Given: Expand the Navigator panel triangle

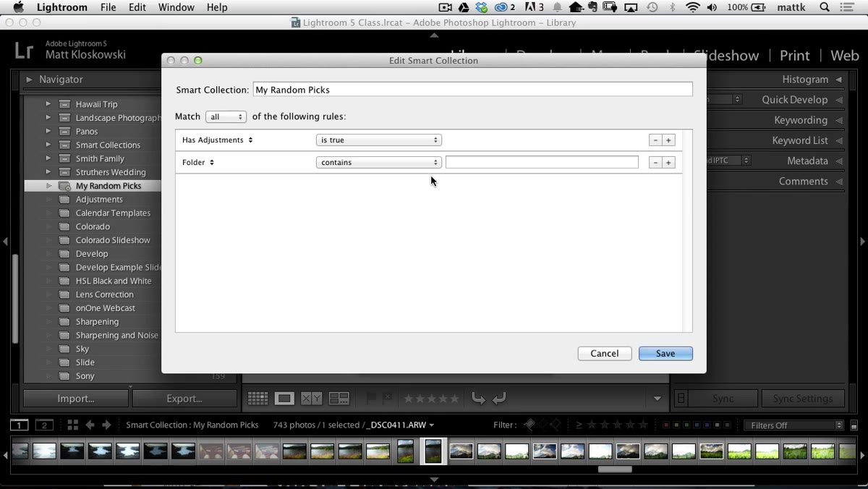Looking at the screenshot, I should tap(29, 80).
